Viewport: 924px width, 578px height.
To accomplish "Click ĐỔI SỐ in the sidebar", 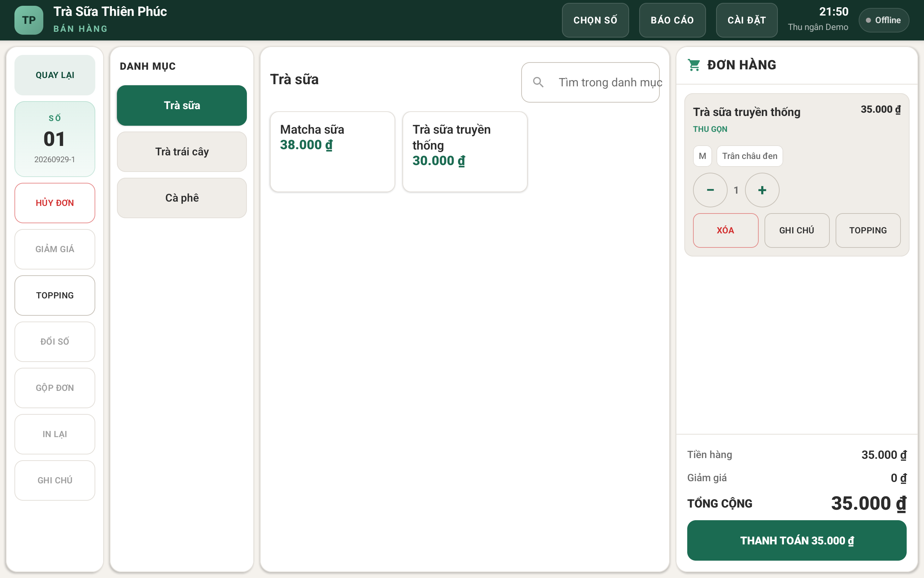I will 55,342.
